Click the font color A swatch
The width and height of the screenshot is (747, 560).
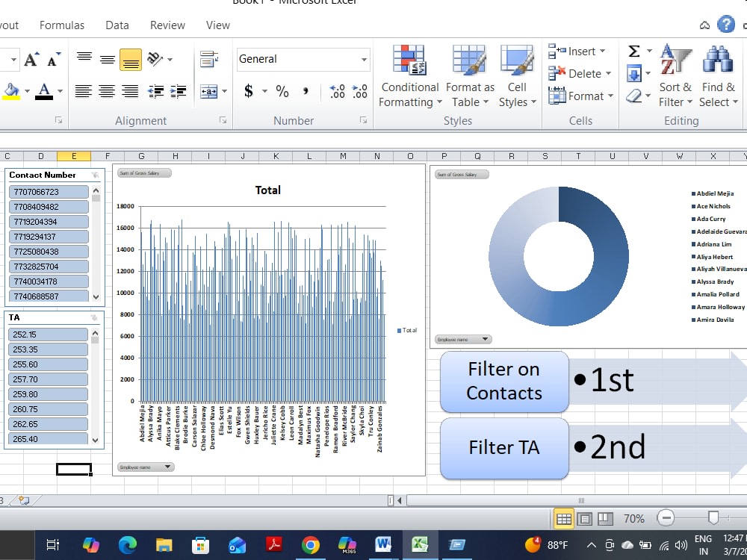44,90
